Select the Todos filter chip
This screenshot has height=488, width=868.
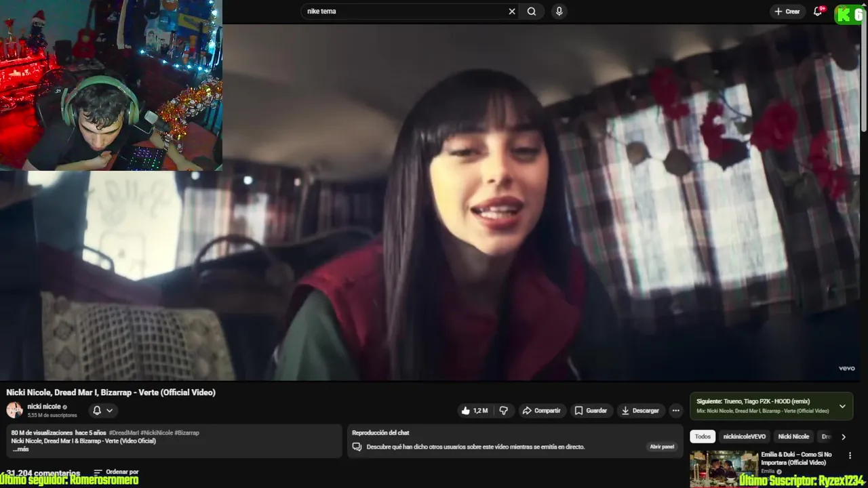click(x=703, y=436)
